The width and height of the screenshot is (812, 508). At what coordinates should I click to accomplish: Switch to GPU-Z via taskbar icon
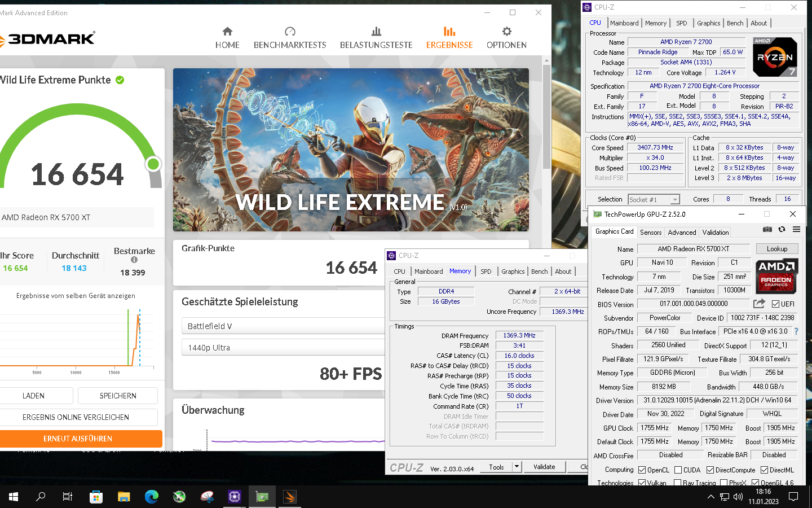[x=262, y=497]
